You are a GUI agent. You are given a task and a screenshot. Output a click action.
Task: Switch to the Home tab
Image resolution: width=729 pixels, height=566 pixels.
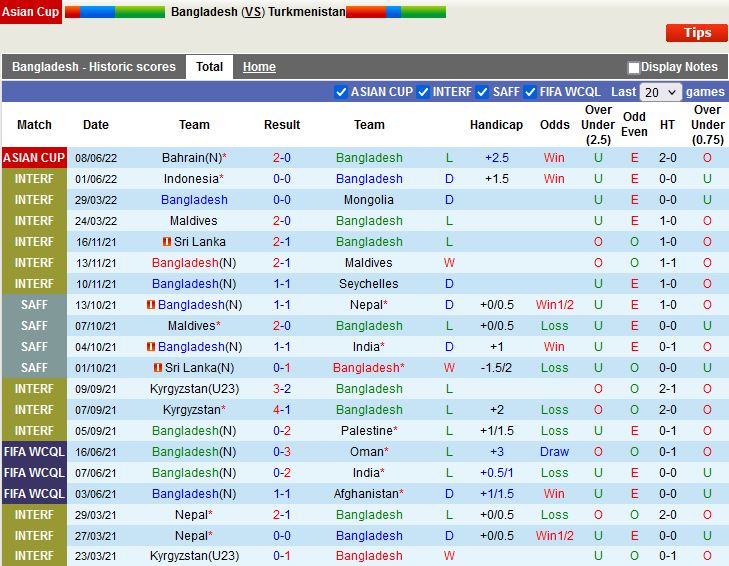tap(259, 67)
